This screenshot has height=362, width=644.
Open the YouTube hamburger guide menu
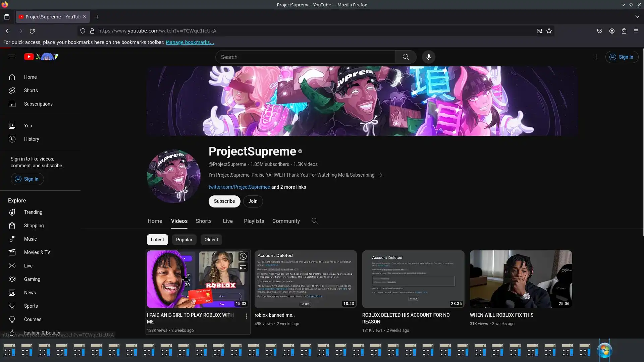12,57
